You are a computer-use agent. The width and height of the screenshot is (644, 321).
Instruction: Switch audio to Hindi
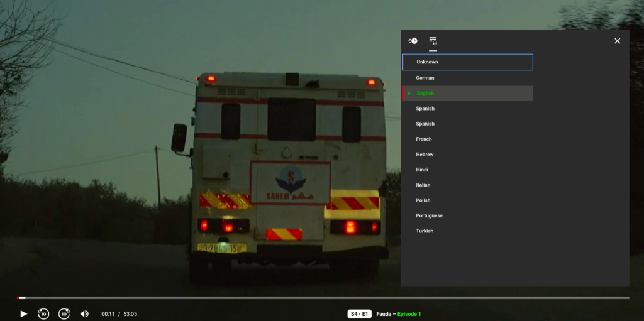(x=468, y=170)
